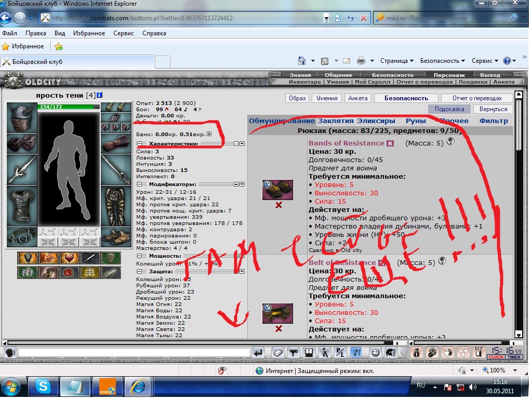
Task: Open the Правка menu
Action: click(x=36, y=33)
